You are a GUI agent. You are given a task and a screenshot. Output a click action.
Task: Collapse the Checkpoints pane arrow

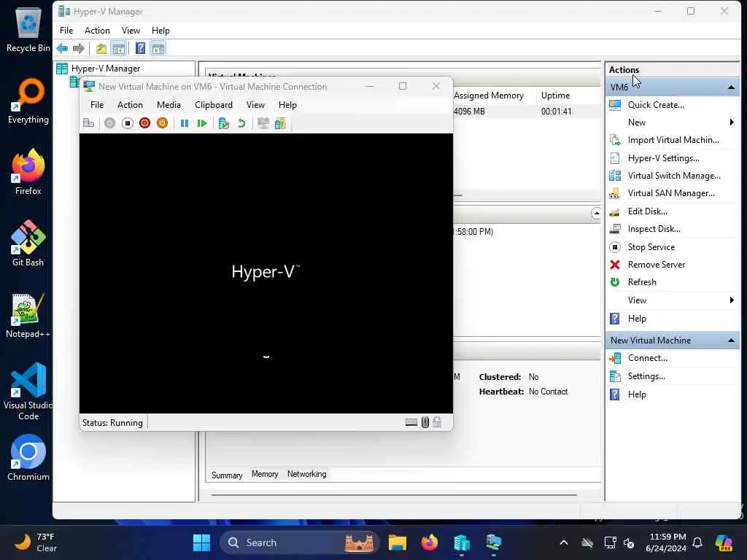(x=596, y=214)
